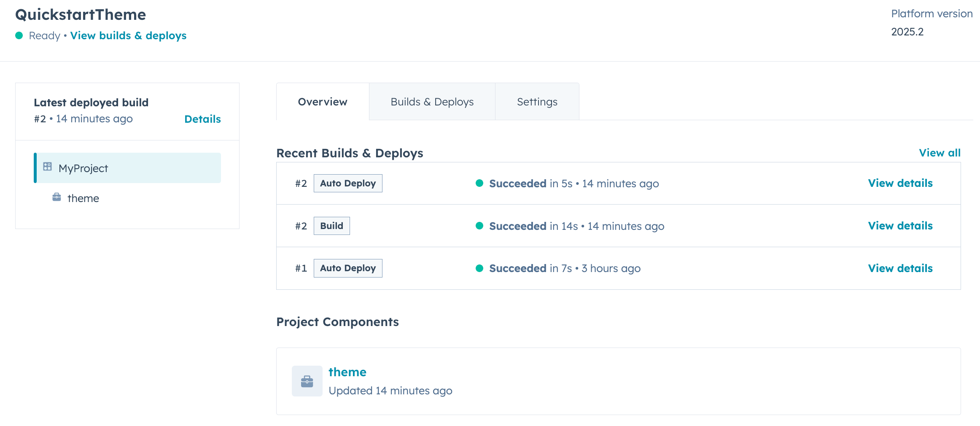The width and height of the screenshot is (980, 426).
Task: Open View builds & deploys link
Action: (x=128, y=36)
